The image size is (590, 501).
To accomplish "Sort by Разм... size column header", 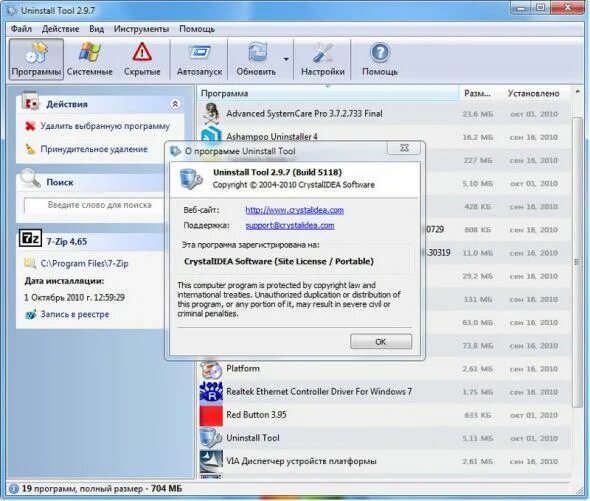I will (477, 93).
